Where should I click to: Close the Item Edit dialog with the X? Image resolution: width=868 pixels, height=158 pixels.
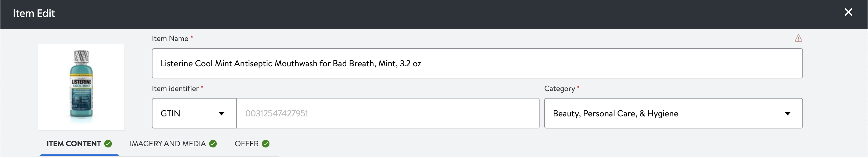pos(848,12)
